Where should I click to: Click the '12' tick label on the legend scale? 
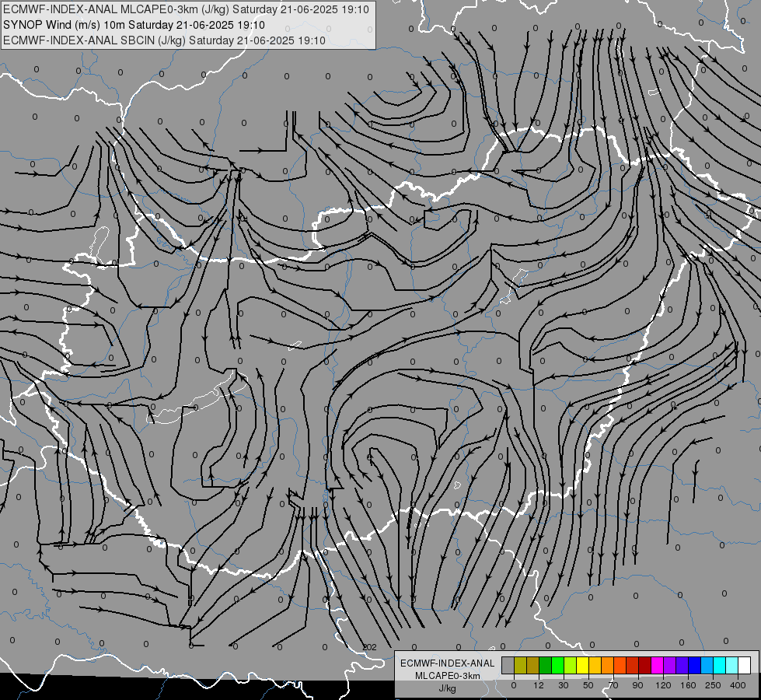(538, 685)
